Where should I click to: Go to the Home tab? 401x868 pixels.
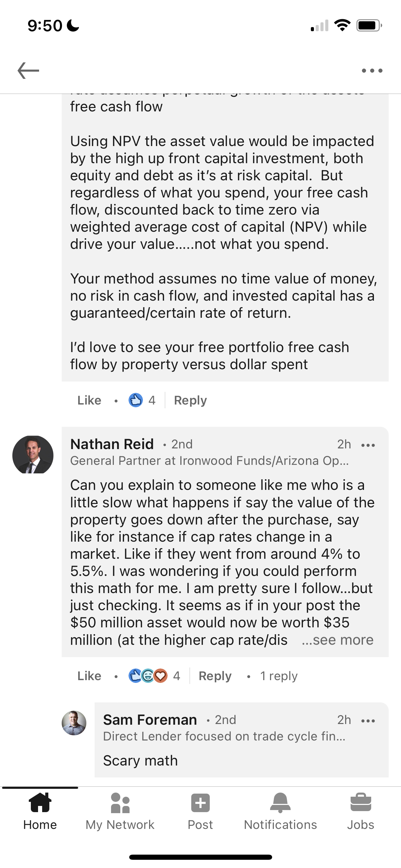pos(40,811)
